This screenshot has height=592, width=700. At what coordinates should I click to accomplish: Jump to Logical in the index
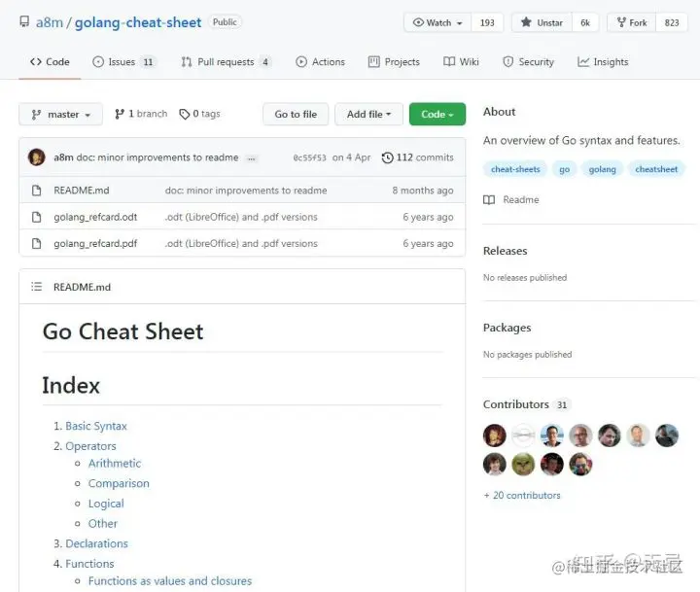[106, 504]
